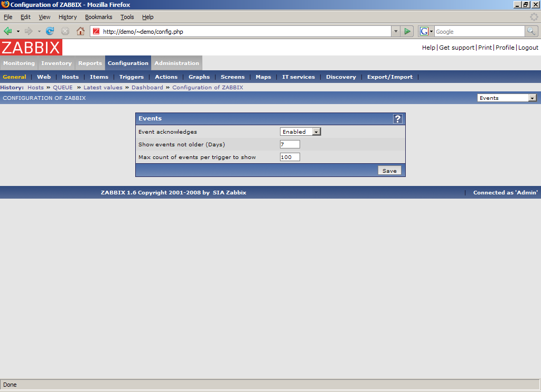
Task: Open the History menu
Action: (x=68, y=17)
